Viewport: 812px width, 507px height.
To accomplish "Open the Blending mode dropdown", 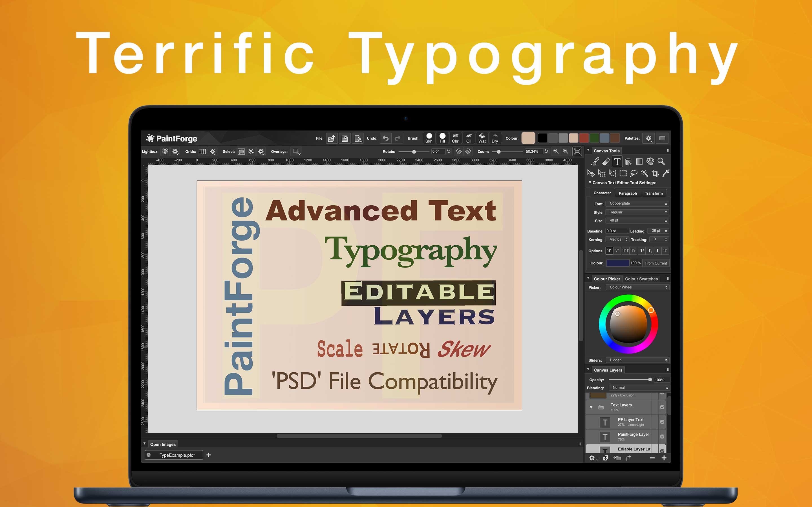I will coord(639,388).
